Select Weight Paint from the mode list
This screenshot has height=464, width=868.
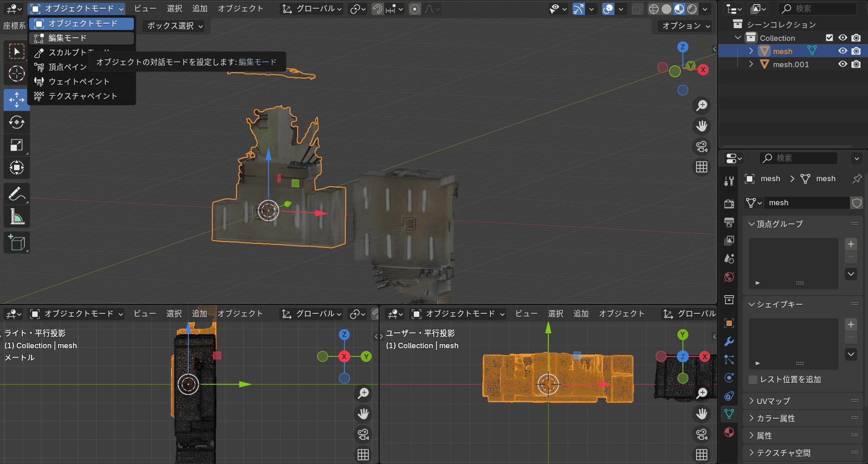[x=78, y=82]
